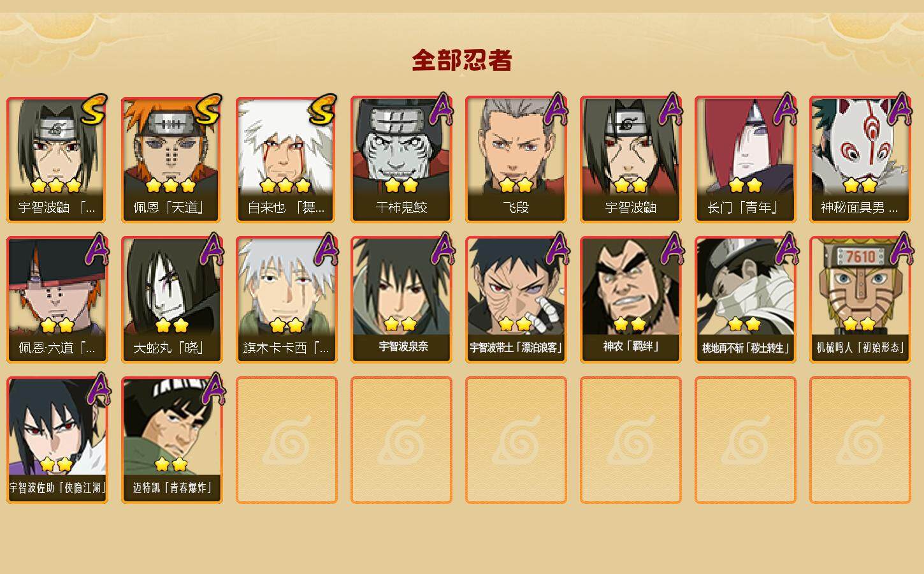
Task: Open the 迈特凯「青春爆炸」 card
Action: click(x=172, y=440)
